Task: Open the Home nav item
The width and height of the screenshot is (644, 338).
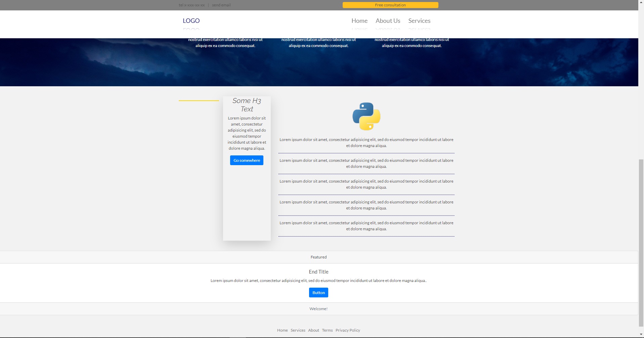Action: click(359, 21)
